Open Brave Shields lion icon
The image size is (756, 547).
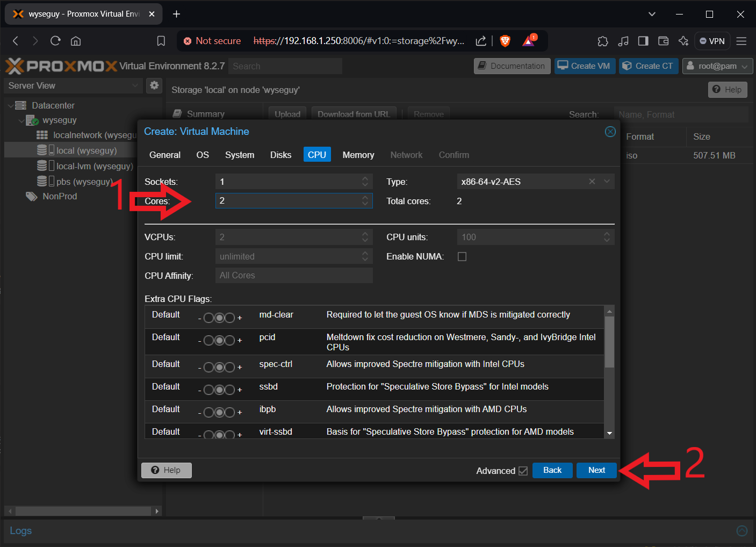coord(505,41)
